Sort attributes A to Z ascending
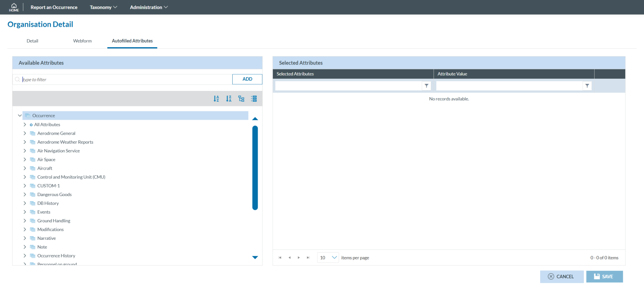The image size is (644, 292). click(216, 99)
